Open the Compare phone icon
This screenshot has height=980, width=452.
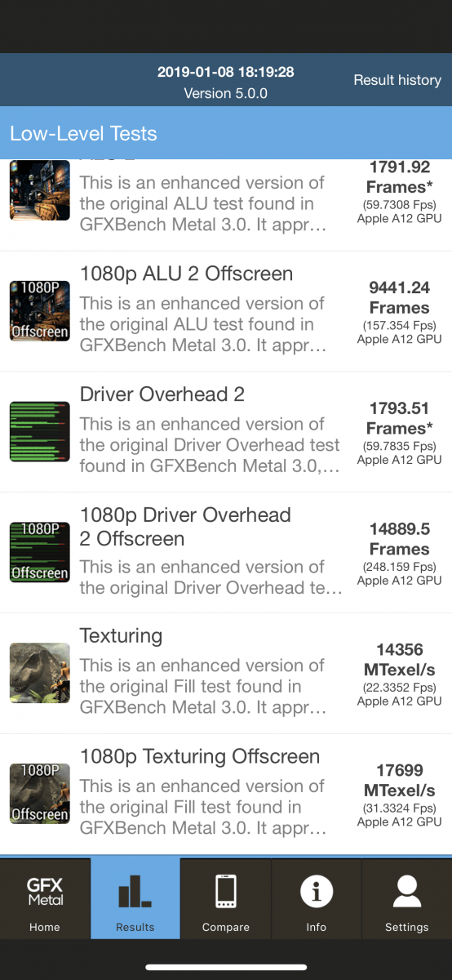click(226, 891)
